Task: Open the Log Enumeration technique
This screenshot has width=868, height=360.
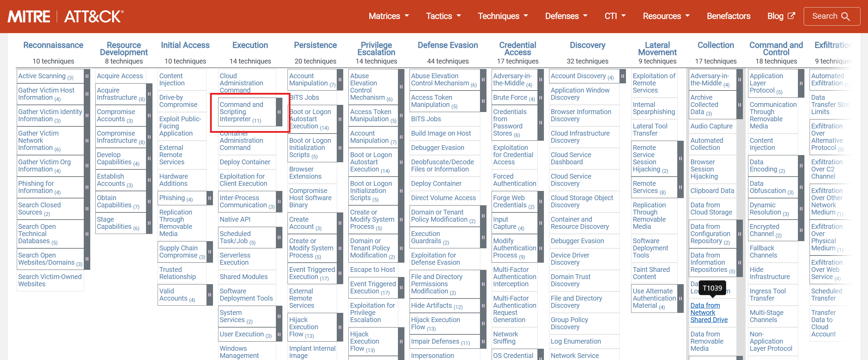Action: tap(576, 341)
